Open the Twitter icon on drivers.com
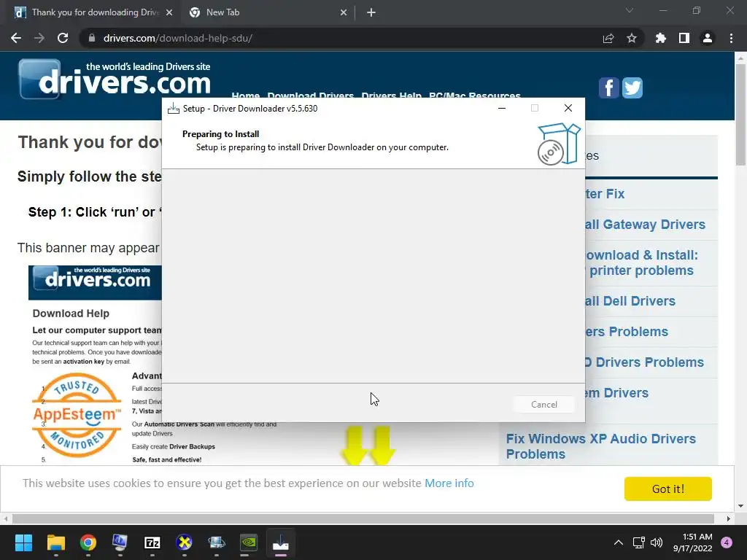This screenshot has width=747, height=560. point(632,87)
